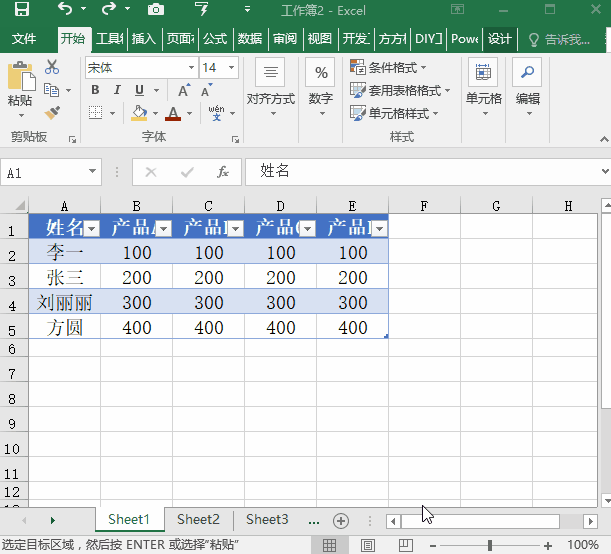
Task: Click the Borders icon
Action: (x=95, y=113)
